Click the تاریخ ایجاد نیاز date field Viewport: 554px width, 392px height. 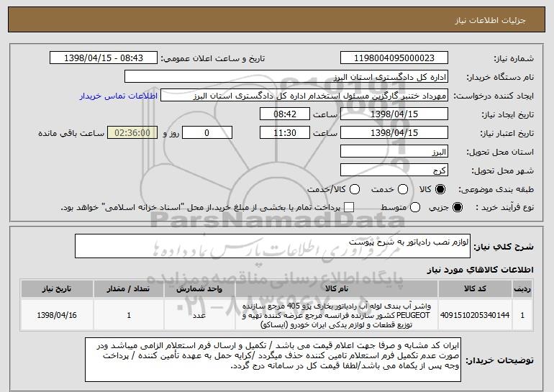(394, 114)
